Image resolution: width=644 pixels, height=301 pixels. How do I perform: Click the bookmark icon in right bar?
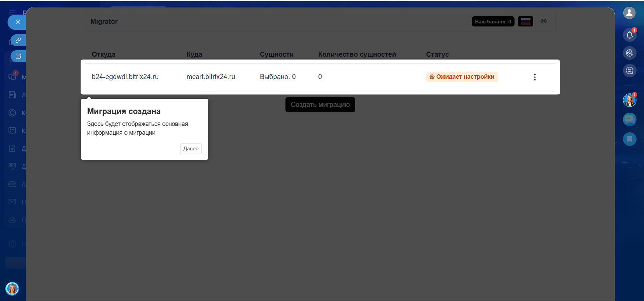click(629, 139)
